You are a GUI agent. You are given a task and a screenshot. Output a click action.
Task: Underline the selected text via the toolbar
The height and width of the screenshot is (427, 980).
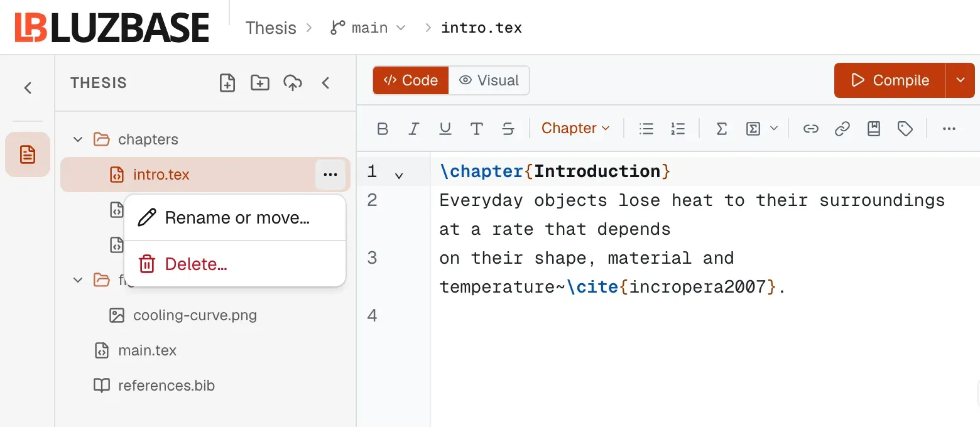[x=445, y=129]
